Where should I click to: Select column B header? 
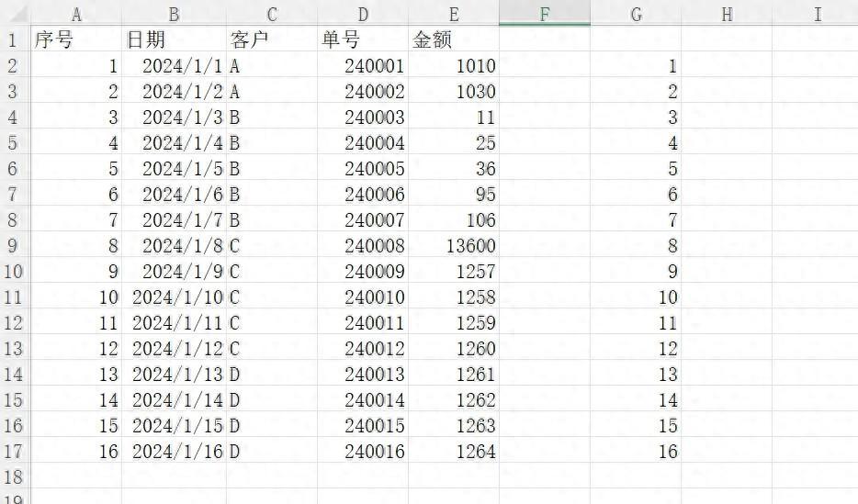pos(174,14)
